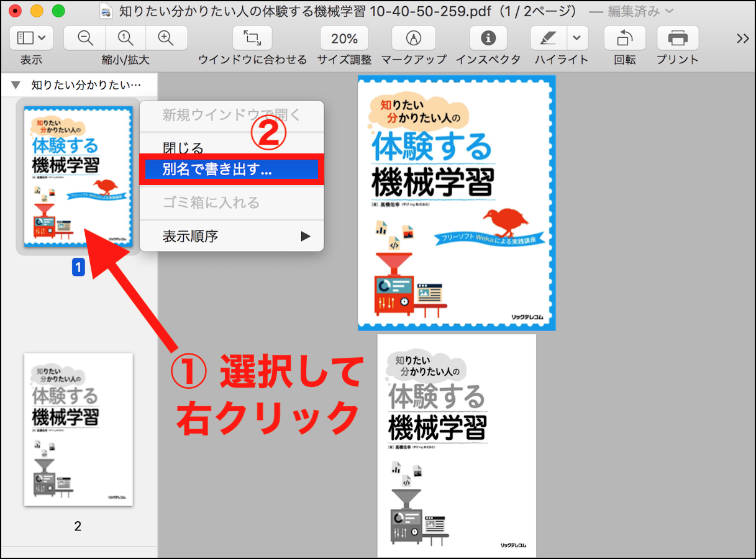Open the sidebar view options dropdown
Image resolution: width=756 pixels, height=559 pixels.
[31, 39]
